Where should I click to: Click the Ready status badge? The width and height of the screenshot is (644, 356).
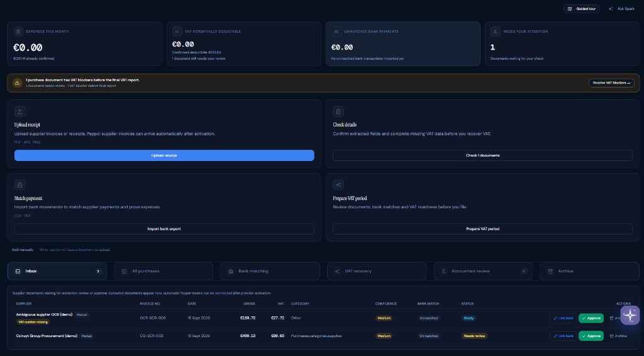468,318
